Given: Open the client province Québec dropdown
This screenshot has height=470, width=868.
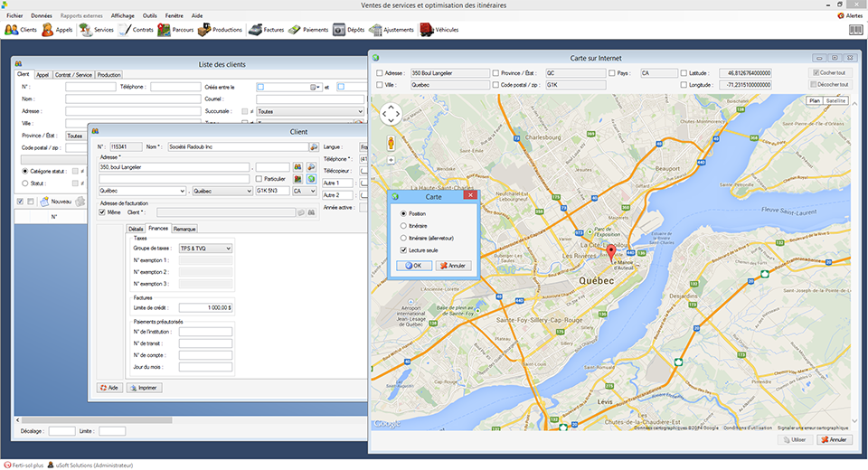Looking at the screenshot, I should [222, 191].
